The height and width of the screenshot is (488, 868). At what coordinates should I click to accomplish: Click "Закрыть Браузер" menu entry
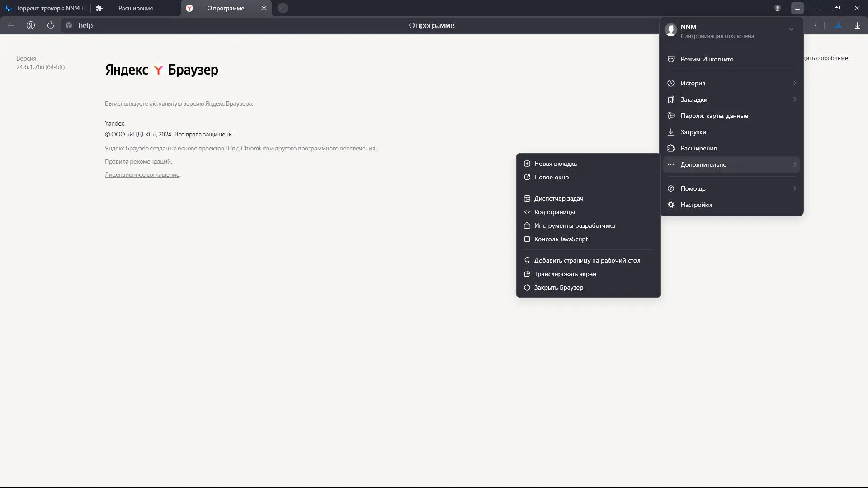click(589, 287)
